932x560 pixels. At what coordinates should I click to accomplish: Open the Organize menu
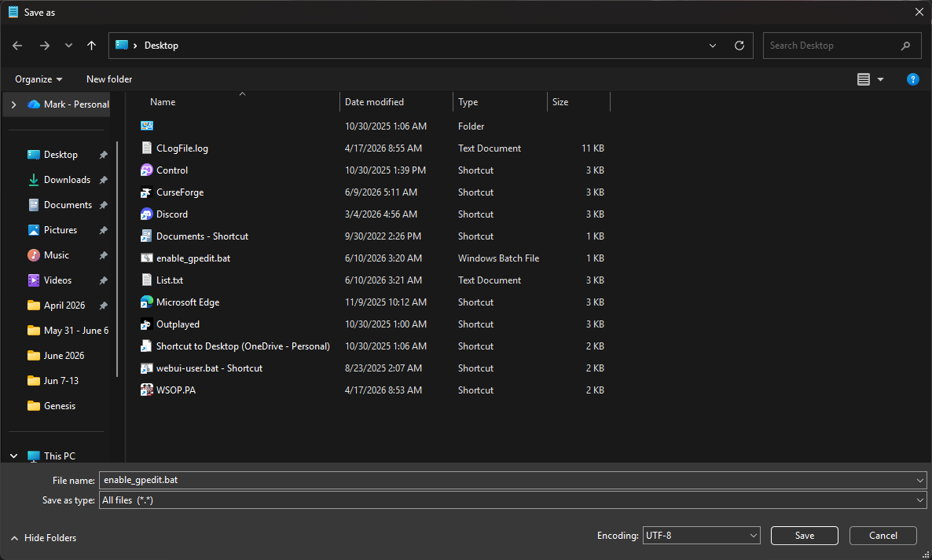click(39, 79)
